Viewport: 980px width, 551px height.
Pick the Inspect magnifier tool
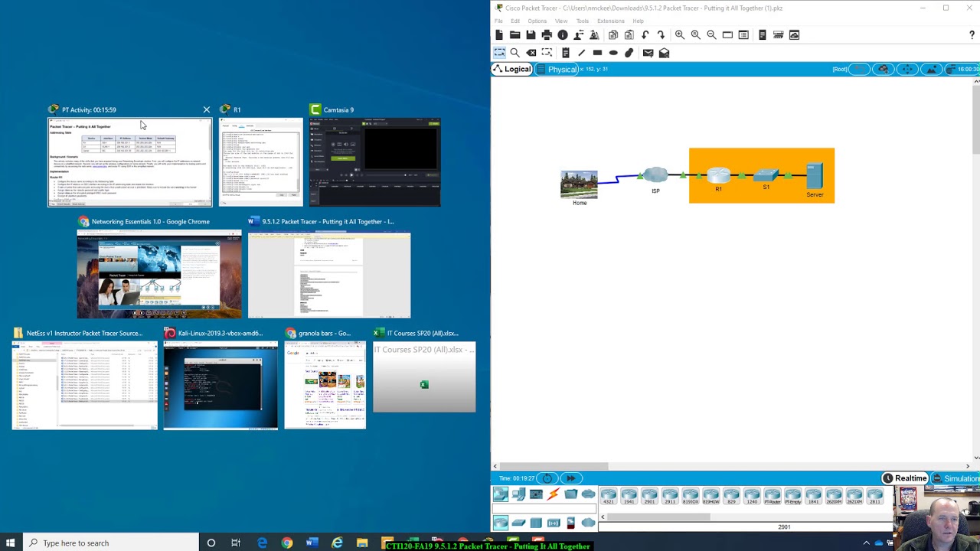(x=515, y=53)
